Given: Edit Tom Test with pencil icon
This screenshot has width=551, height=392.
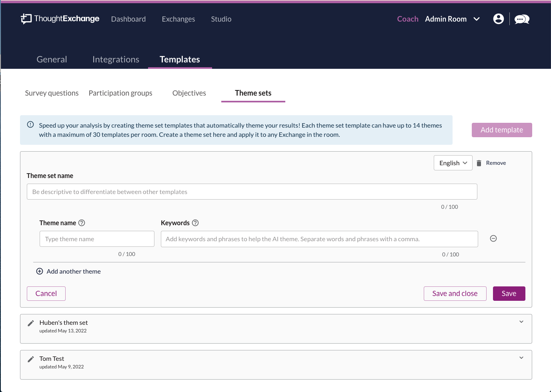Looking at the screenshot, I should click(31, 359).
